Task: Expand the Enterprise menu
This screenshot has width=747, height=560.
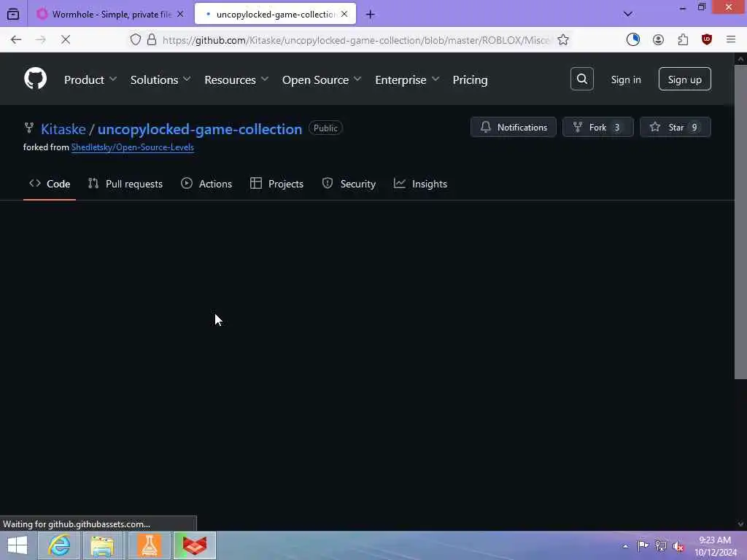Action: 407,79
